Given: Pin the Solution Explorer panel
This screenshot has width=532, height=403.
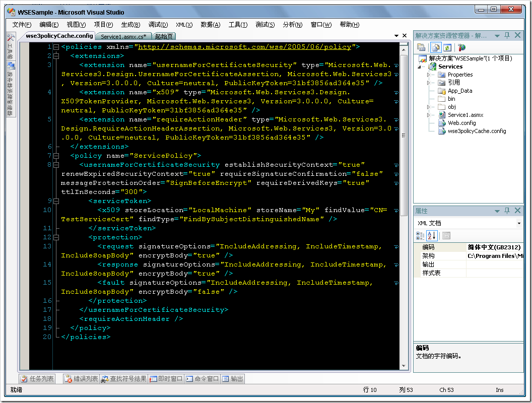Looking at the screenshot, I should click(507, 35).
